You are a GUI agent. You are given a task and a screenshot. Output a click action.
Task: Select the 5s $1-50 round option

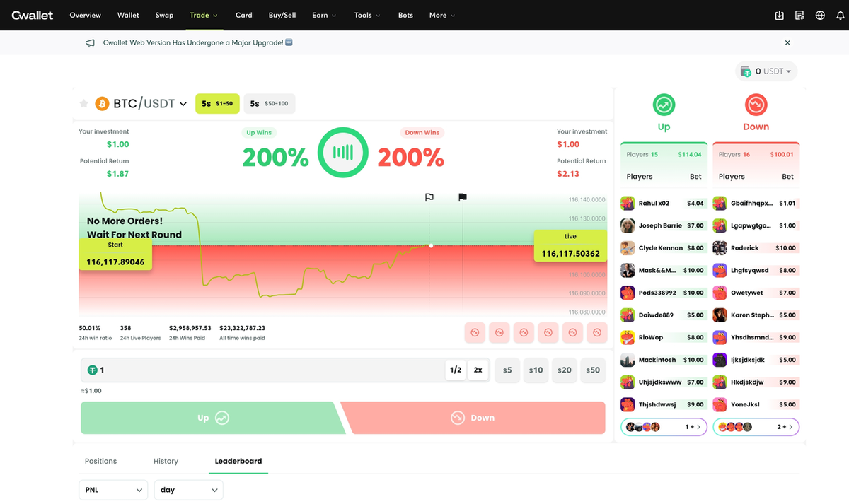click(217, 104)
